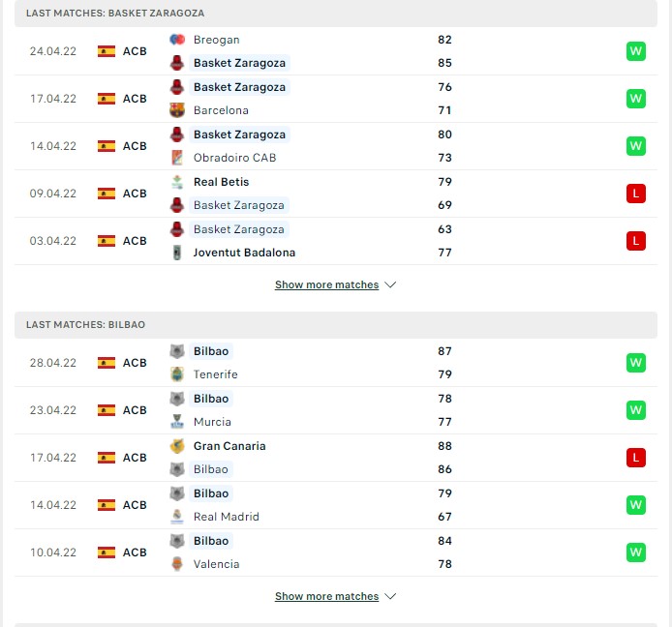Click the Real Madrid team crest
672x627 pixels.
pyautogui.click(x=177, y=517)
